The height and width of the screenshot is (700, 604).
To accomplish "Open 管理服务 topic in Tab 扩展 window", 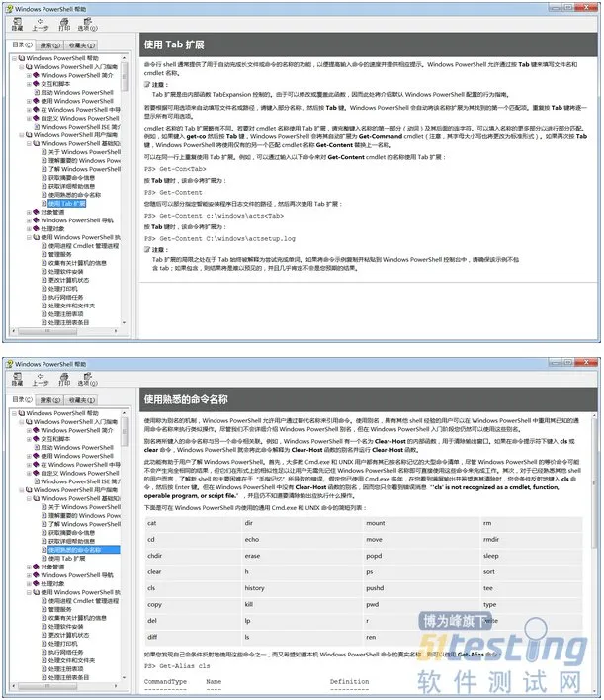I will 60,254.
